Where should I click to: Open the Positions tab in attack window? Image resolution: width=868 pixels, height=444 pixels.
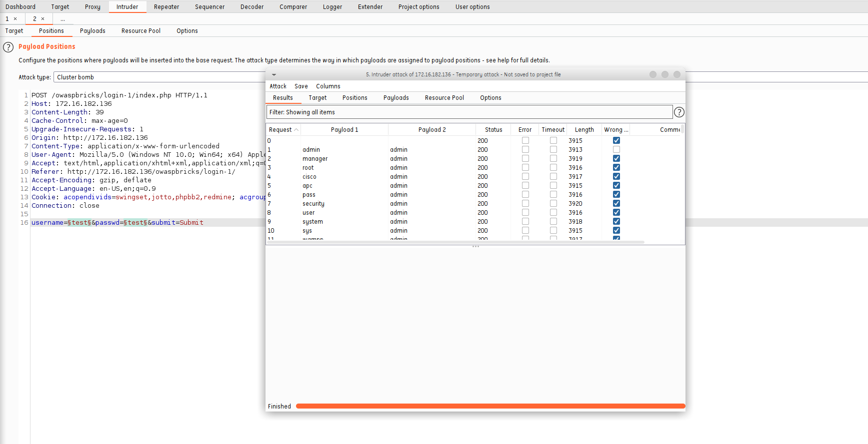click(x=355, y=98)
